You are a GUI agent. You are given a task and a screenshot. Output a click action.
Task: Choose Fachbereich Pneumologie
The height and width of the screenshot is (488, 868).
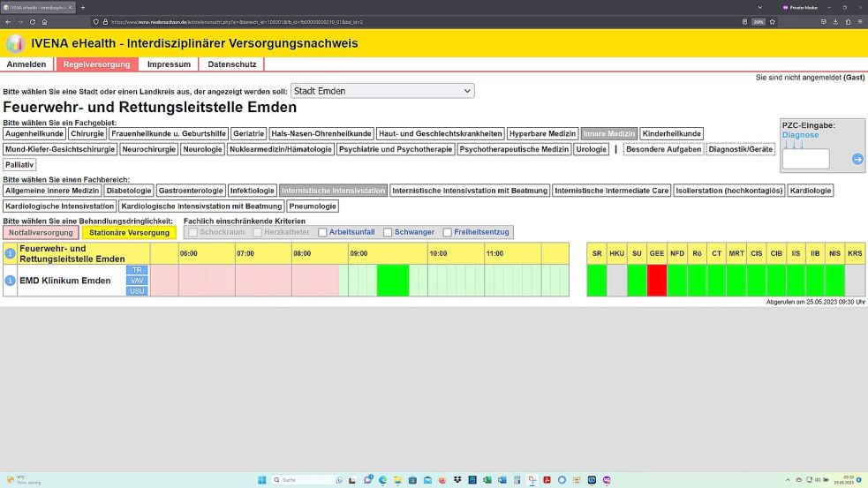pyautogui.click(x=313, y=206)
